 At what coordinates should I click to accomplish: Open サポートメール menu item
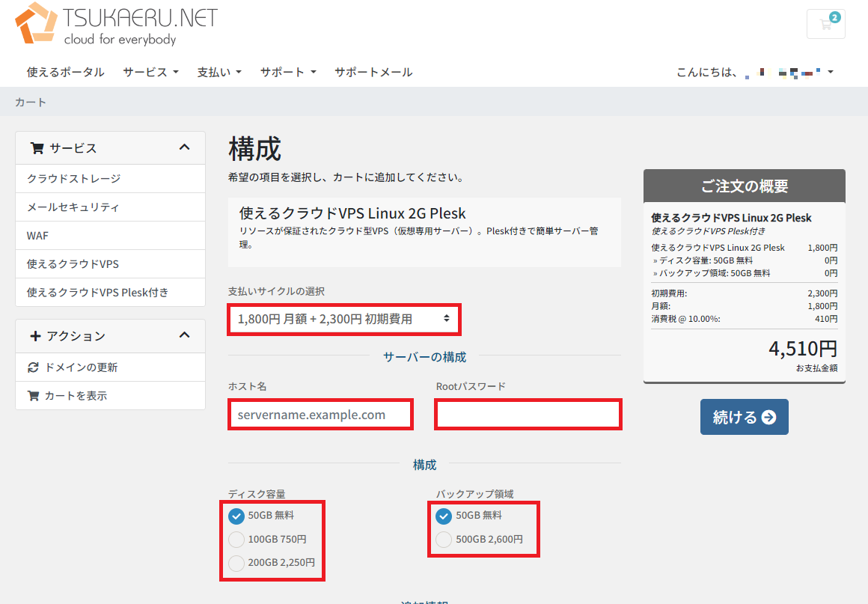point(373,72)
